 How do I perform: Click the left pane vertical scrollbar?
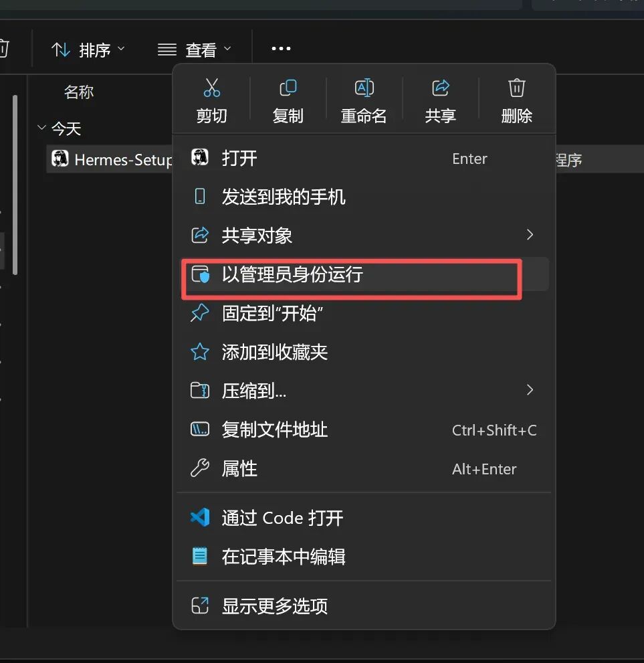[x=15, y=185]
